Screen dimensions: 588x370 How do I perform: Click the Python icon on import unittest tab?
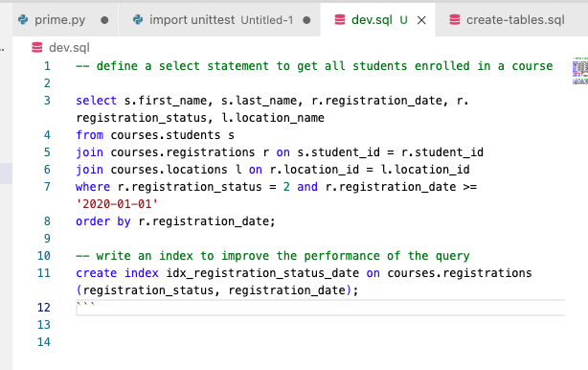pos(138,19)
